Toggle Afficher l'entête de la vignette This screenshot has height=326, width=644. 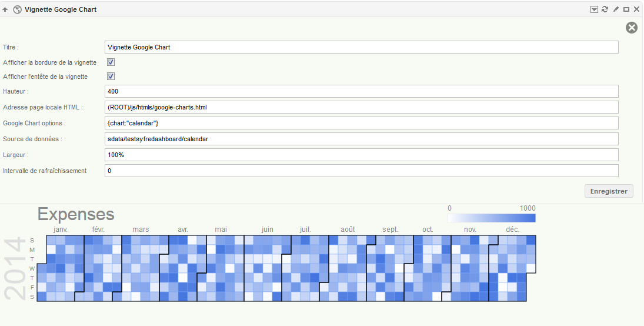(111, 76)
